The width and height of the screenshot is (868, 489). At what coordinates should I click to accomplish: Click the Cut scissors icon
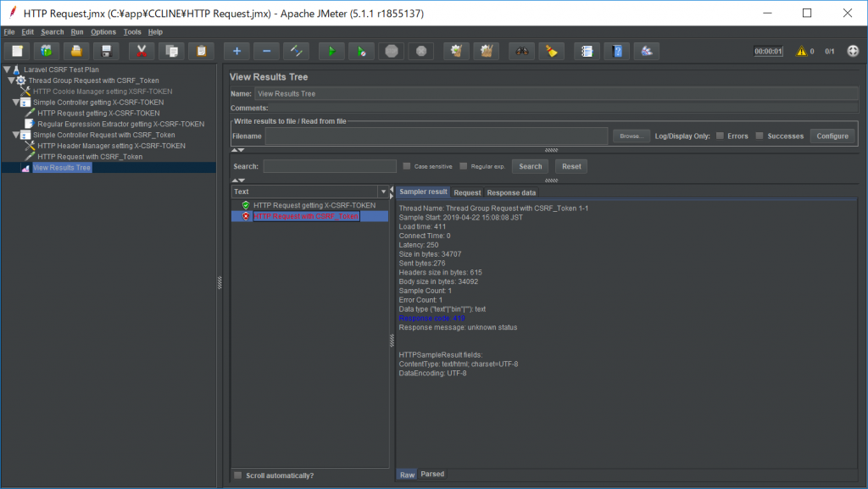[142, 52]
